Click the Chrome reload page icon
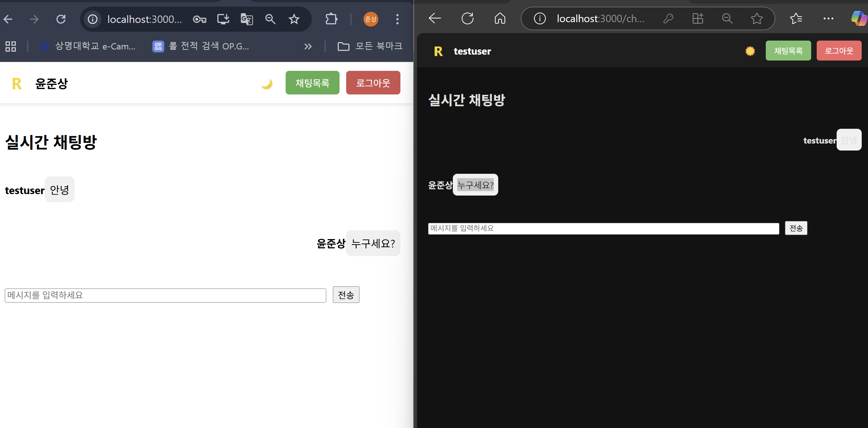 coord(61,19)
